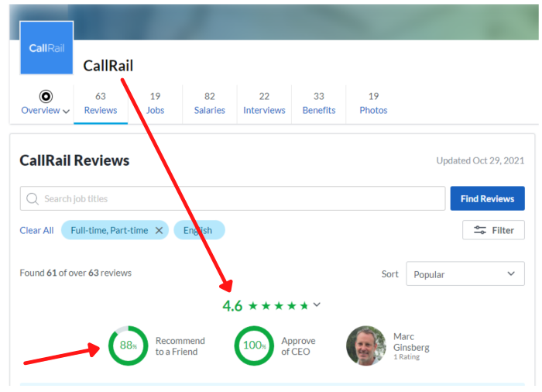This screenshot has height=392, width=542.
Task: Open the Overview target icon
Action: point(46,96)
